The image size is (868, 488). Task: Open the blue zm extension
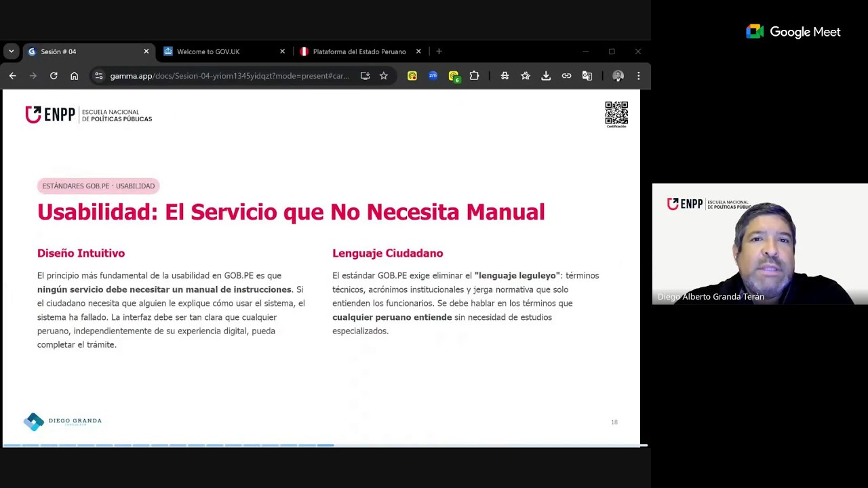click(433, 76)
